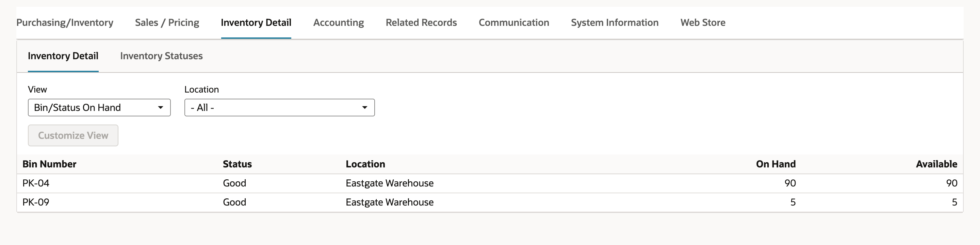Select the Inventory Detail main tab
Screen dimensions: 980x245
(256, 22)
